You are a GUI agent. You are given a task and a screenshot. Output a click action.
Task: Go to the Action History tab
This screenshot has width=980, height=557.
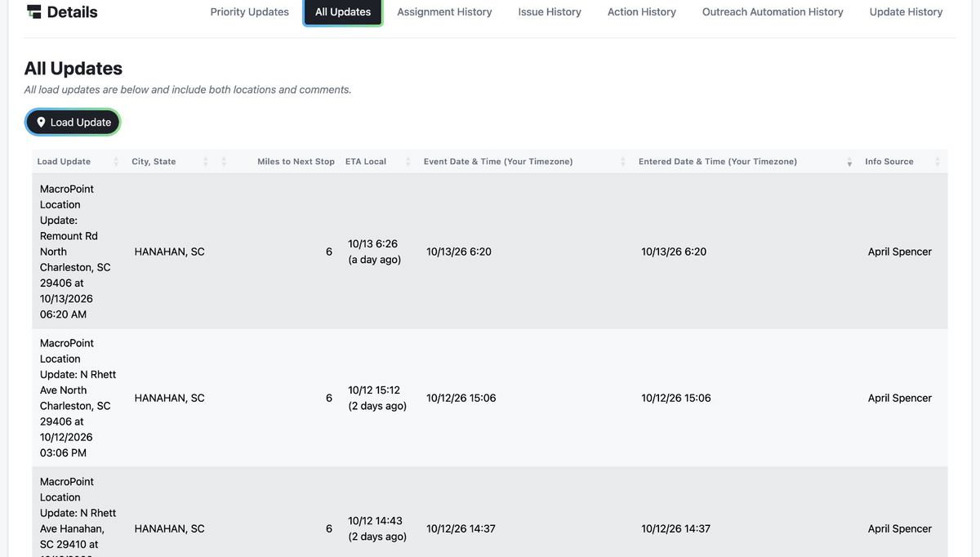click(642, 12)
